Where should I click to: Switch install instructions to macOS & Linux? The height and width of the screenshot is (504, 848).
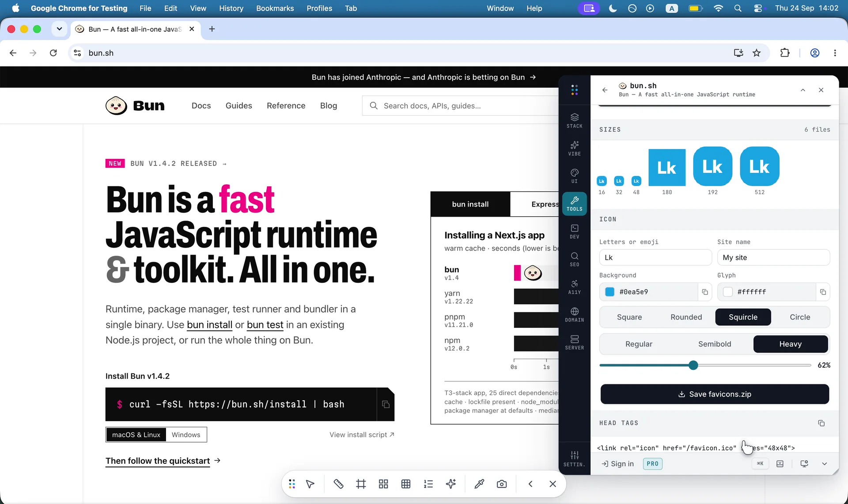pyautogui.click(x=136, y=435)
